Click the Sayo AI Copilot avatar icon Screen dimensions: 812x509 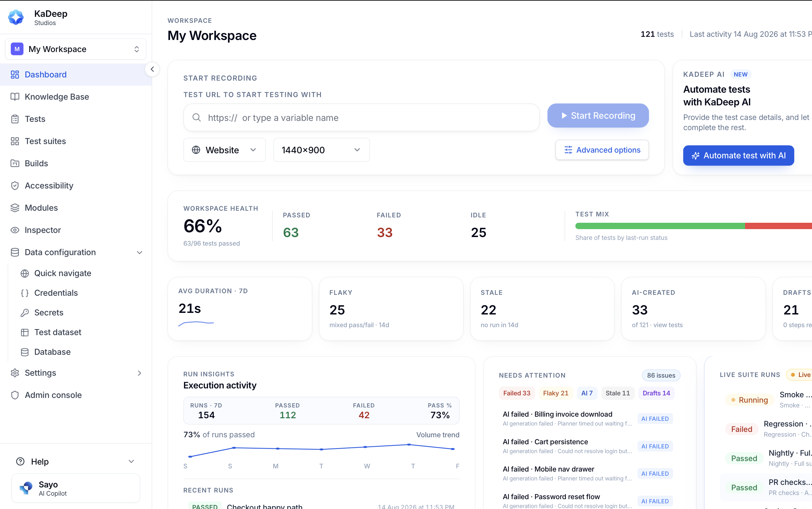click(26, 488)
